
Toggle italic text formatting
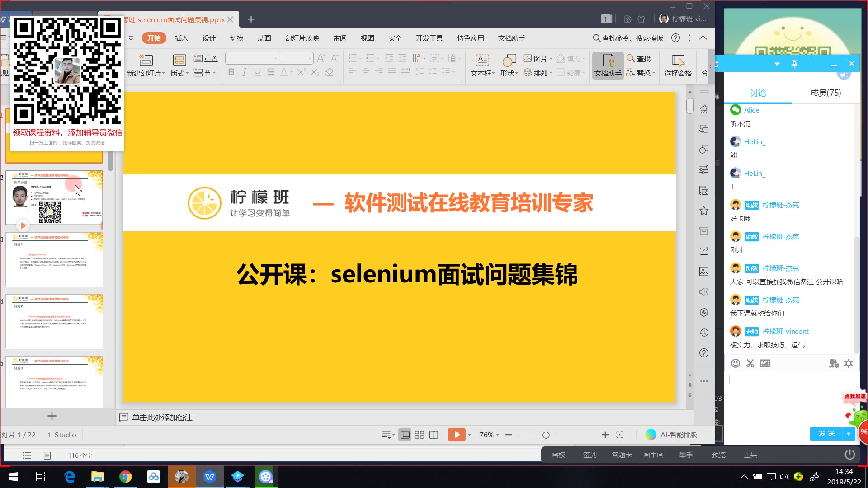[245, 72]
